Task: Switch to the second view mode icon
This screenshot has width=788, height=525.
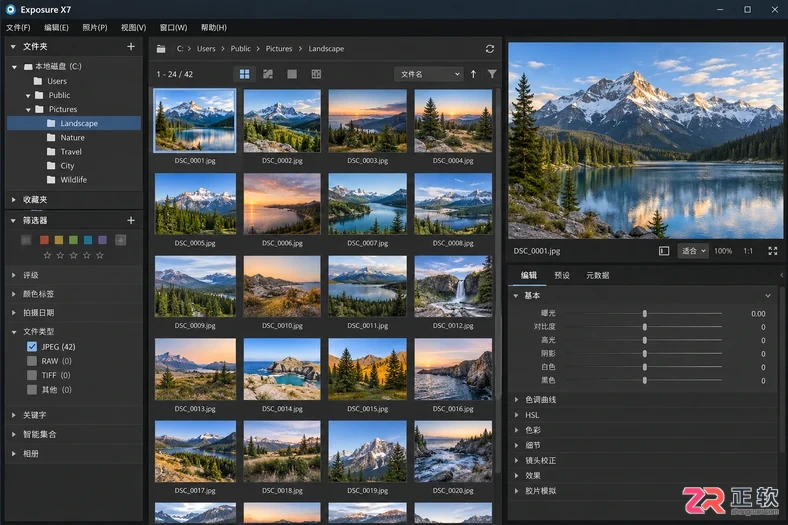Action: (x=268, y=74)
